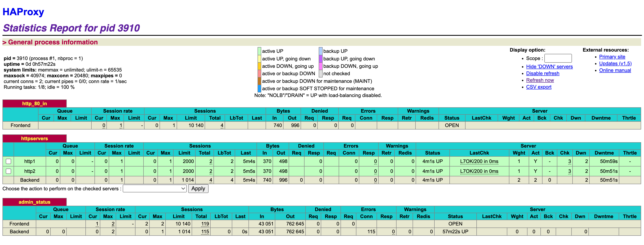
Task: Click http_80_in Frontend sessions total 4
Action: (222, 125)
